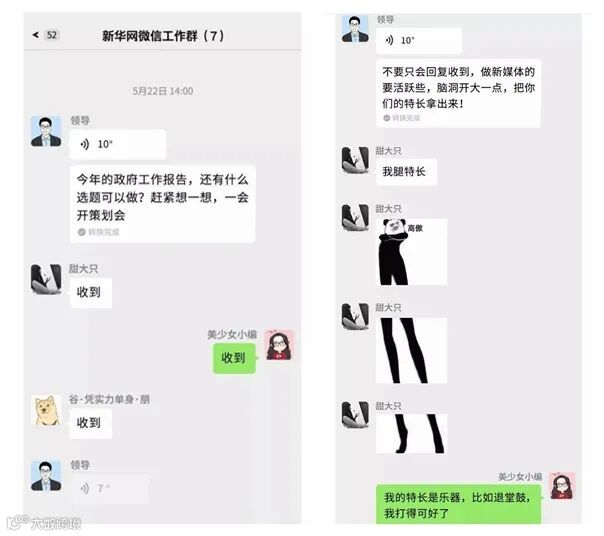Tap the 转换完成 checkmark under left transcript
Image resolution: width=604 pixels, height=536 pixels.
click(81, 232)
